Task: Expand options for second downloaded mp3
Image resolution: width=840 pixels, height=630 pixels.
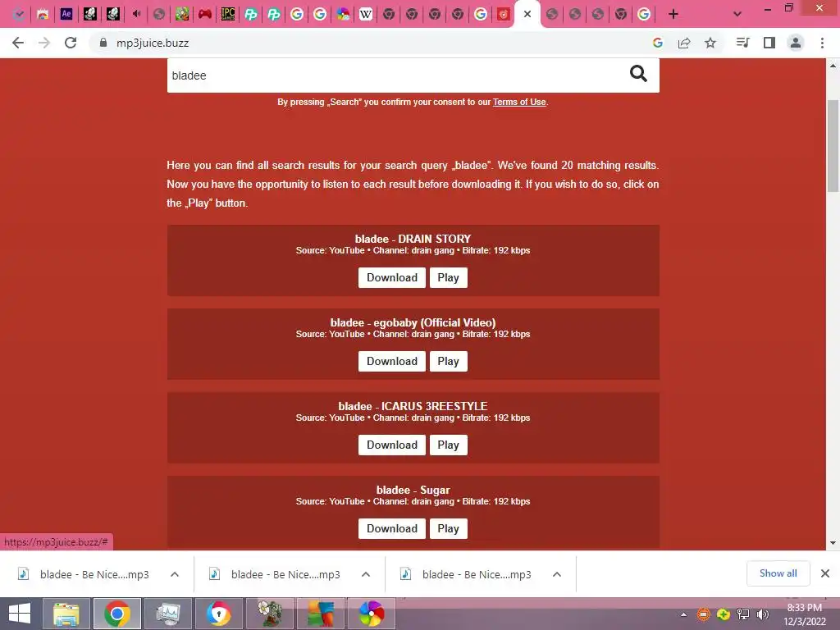Action: pyautogui.click(x=366, y=574)
